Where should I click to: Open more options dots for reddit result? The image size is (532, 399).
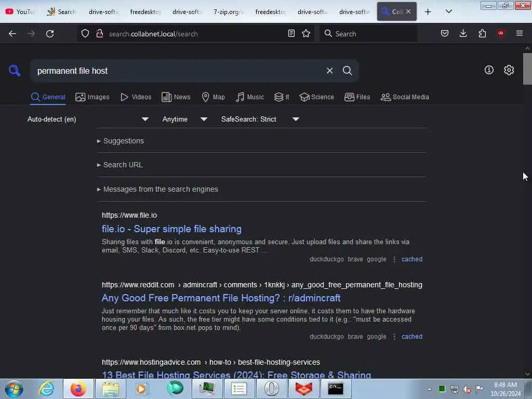coord(394,337)
